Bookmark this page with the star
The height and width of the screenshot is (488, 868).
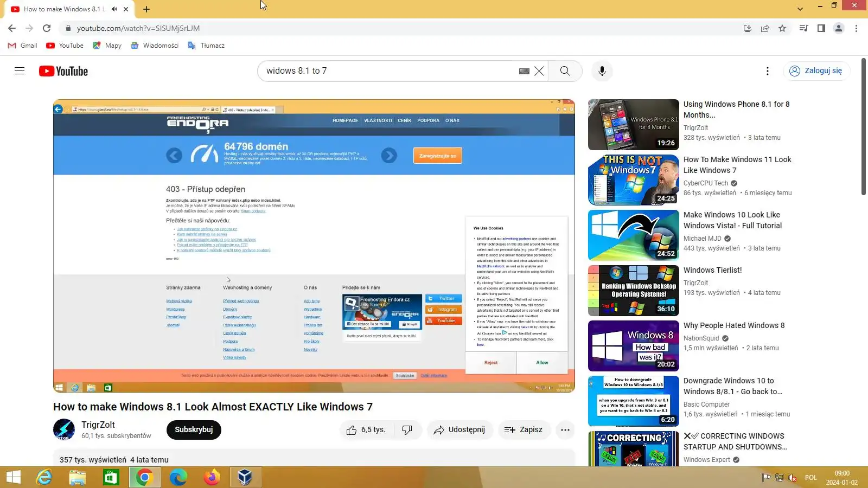click(x=782, y=28)
